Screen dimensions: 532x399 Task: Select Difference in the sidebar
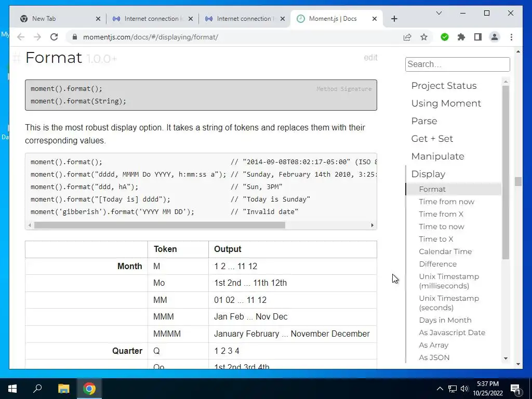437,264
